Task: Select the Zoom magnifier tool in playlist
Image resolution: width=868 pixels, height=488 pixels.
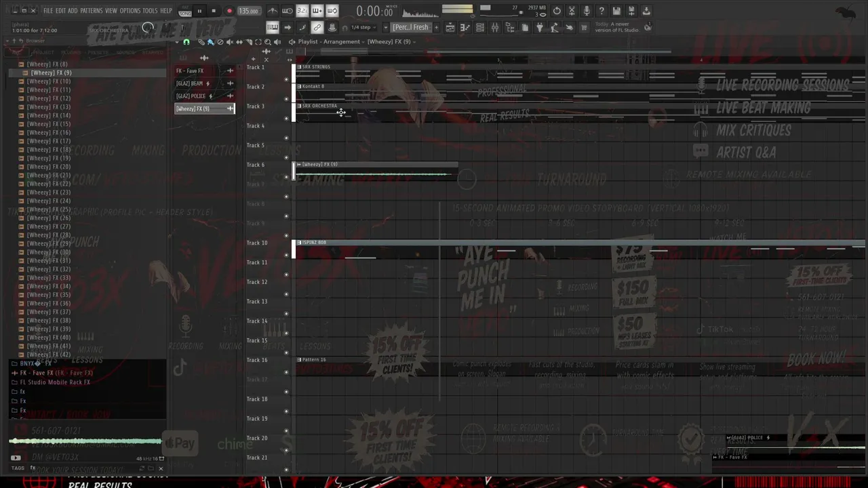Action: (268, 42)
